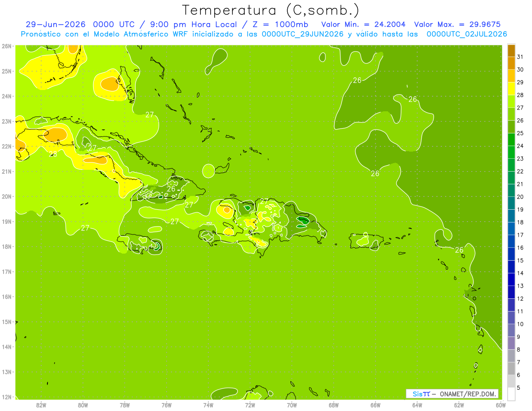Click the "0000UTC_29JUN2026" initialization text

[x=302, y=34]
